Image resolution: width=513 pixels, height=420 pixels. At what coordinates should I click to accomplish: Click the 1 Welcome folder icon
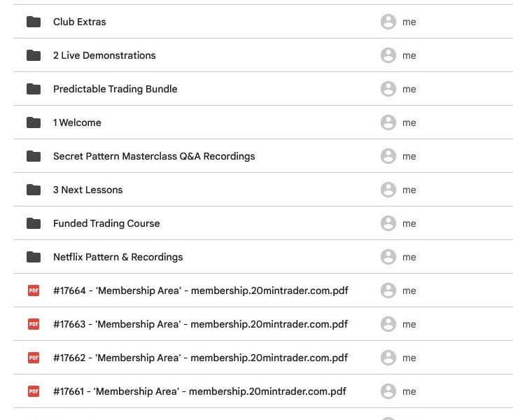point(34,122)
